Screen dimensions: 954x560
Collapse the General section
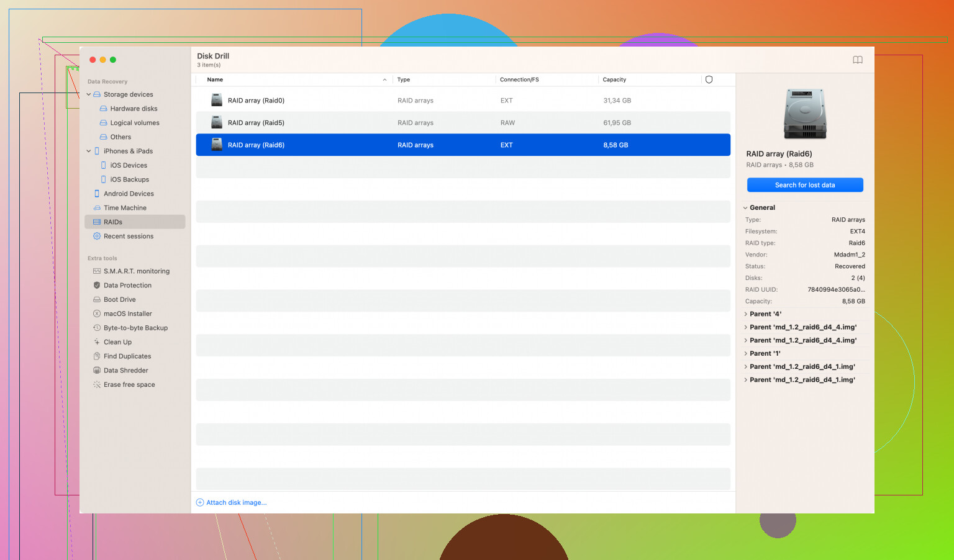click(745, 208)
